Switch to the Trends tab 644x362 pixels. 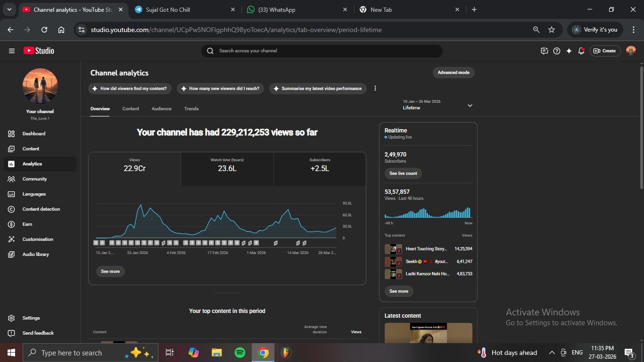coord(191,109)
